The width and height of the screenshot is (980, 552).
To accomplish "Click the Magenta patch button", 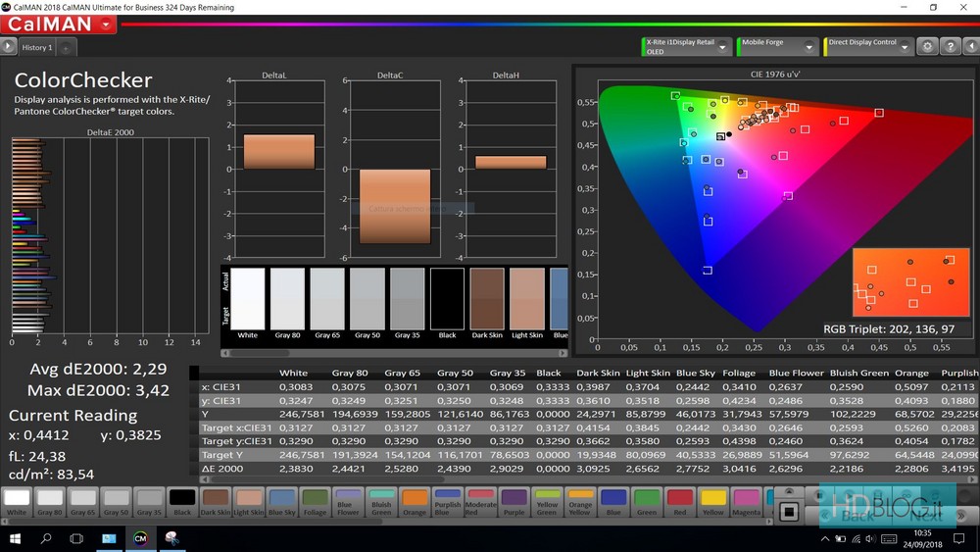I will click(747, 500).
